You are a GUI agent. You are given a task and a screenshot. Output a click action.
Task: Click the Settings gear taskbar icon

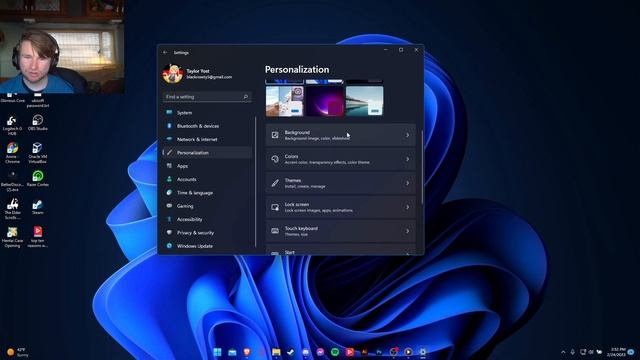423,352
